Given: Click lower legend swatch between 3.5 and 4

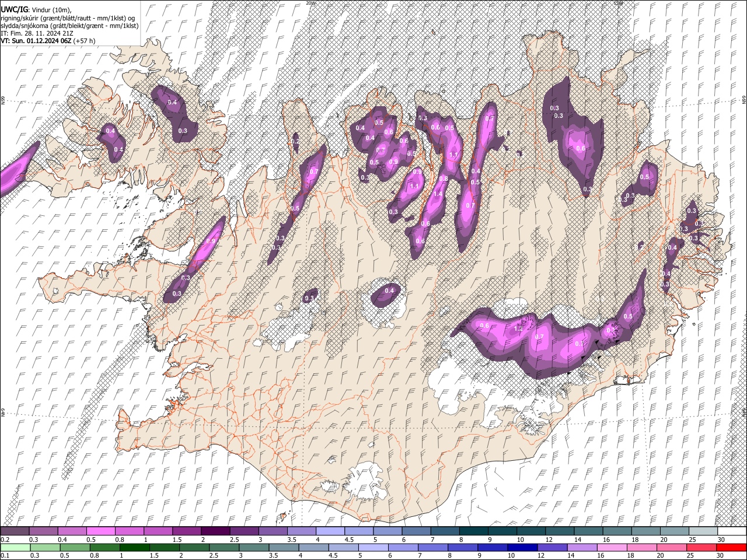Looking at the screenshot, I should 283,547.
